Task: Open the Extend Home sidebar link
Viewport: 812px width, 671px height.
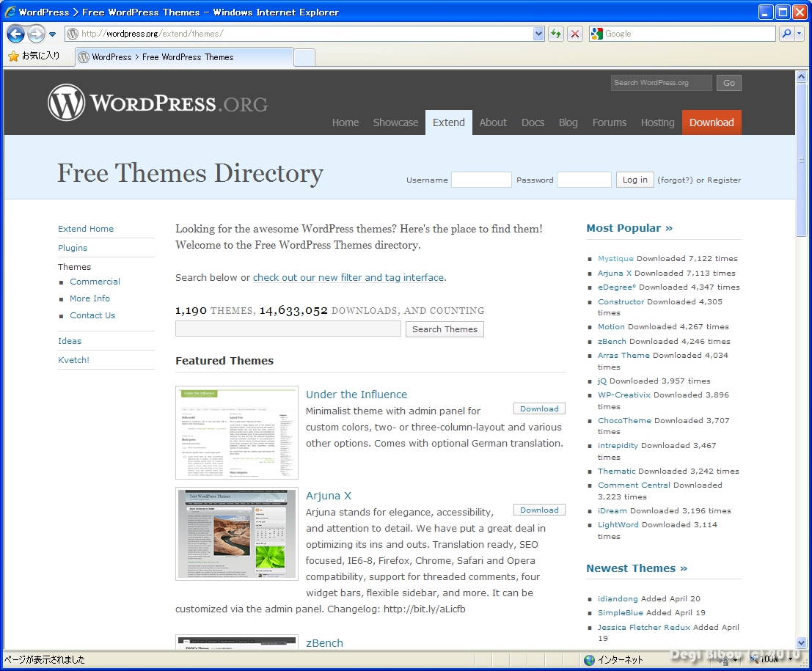Action: (85, 229)
